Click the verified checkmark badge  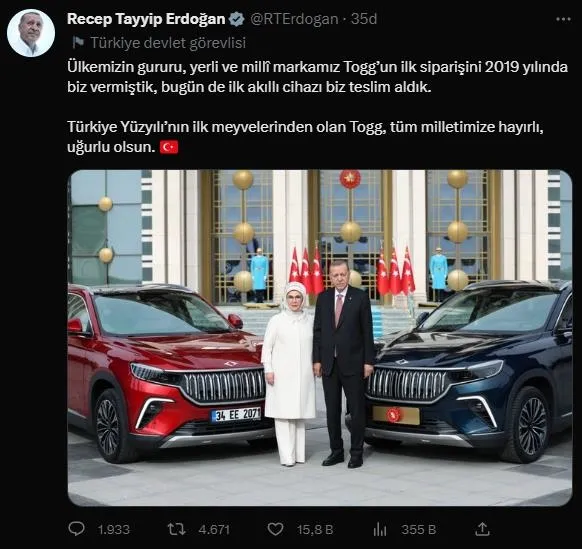pos(236,19)
